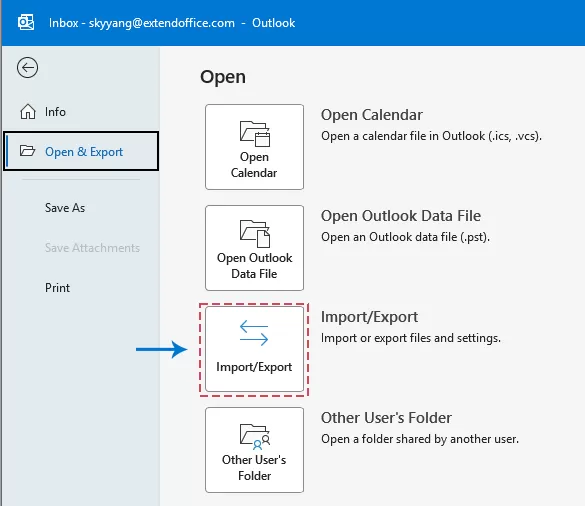Click the two-arrows Import/Export icon
The image size is (585, 506).
(254, 333)
